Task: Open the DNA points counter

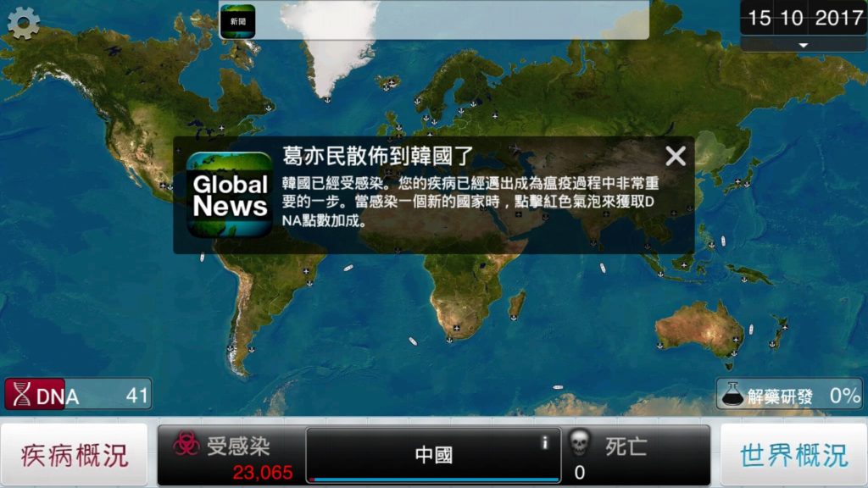Action: [x=78, y=395]
